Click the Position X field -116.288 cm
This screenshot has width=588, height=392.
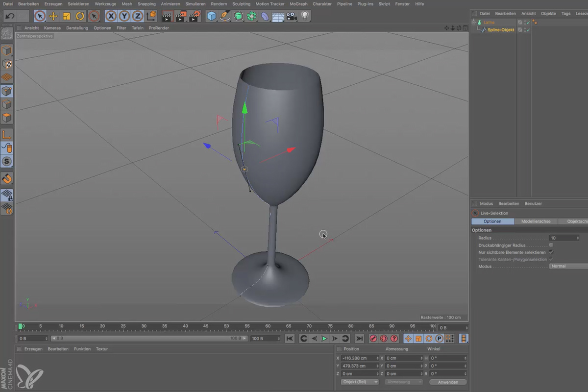pyautogui.click(x=360, y=358)
